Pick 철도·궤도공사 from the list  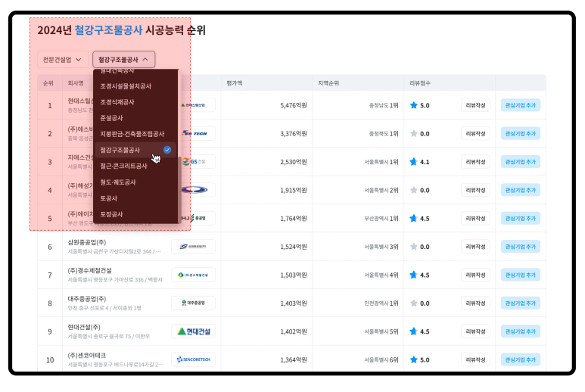[x=135, y=182]
